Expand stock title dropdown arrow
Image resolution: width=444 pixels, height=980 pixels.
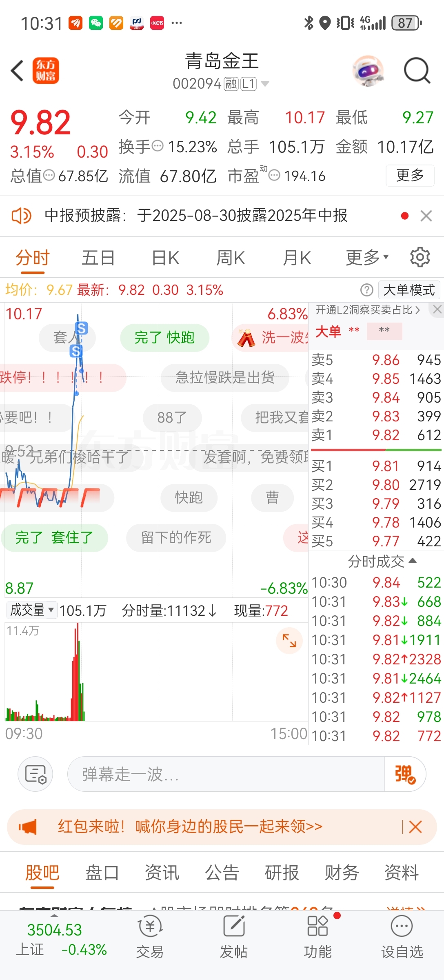[265, 84]
